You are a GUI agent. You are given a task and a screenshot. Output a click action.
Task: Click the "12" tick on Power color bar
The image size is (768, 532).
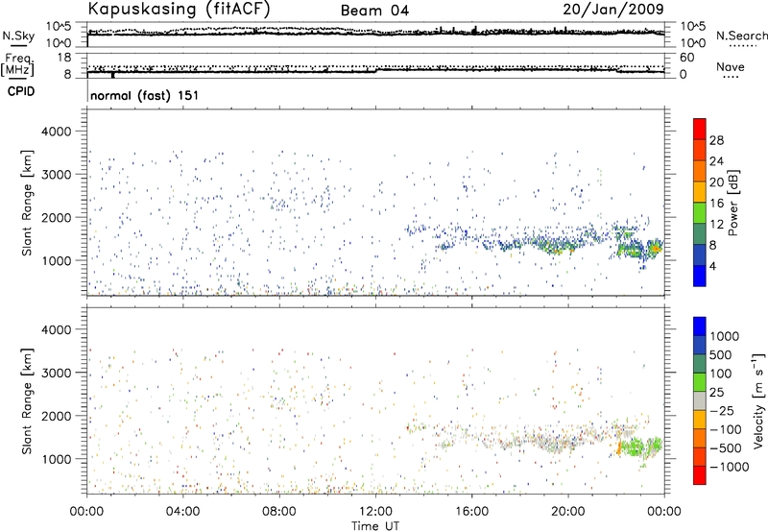pos(716,225)
